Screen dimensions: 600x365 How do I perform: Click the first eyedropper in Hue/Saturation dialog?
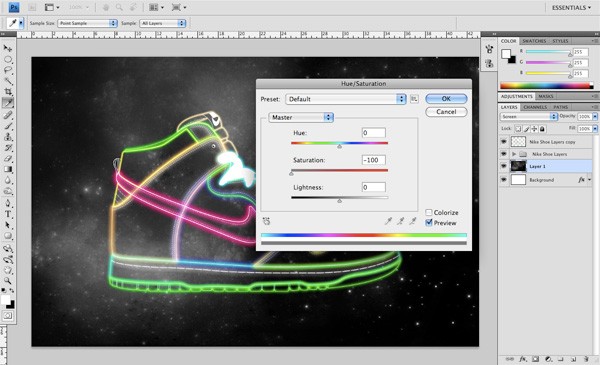pyautogui.click(x=388, y=221)
